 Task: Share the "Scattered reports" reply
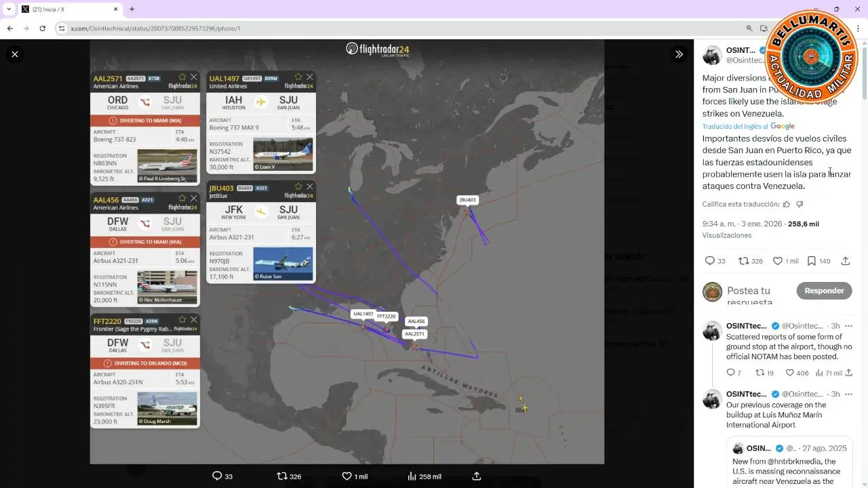pos(848,373)
